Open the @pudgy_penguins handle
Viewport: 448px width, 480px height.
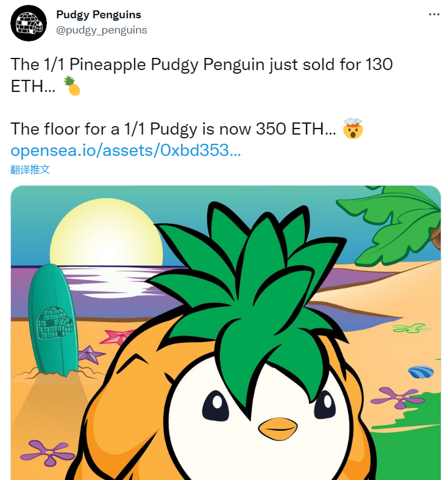click(101, 30)
